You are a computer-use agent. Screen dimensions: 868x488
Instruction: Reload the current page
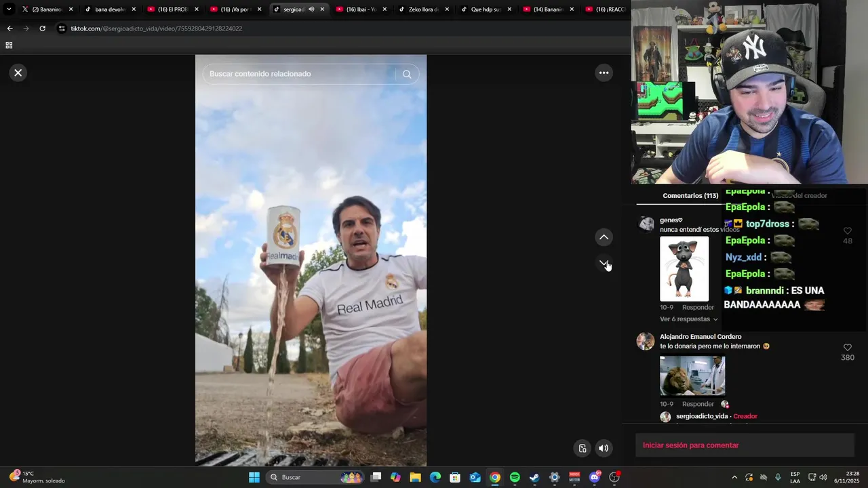(x=42, y=28)
